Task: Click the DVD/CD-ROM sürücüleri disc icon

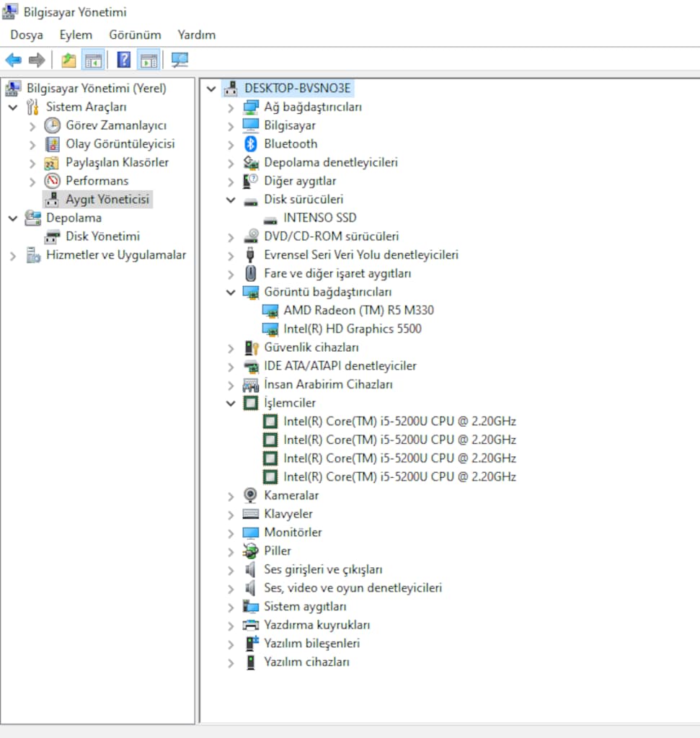Action: click(252, 236)
